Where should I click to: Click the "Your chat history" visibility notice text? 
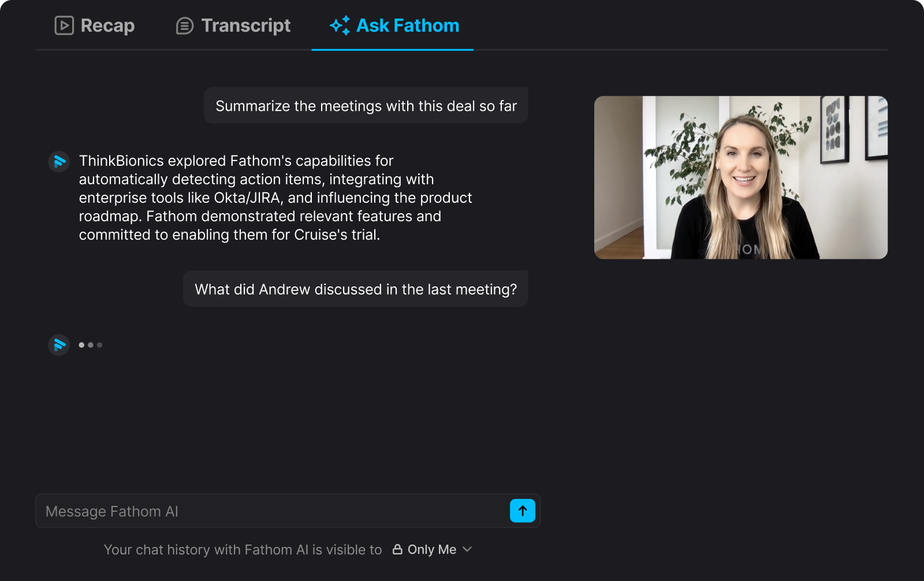[x=243, y=550]
